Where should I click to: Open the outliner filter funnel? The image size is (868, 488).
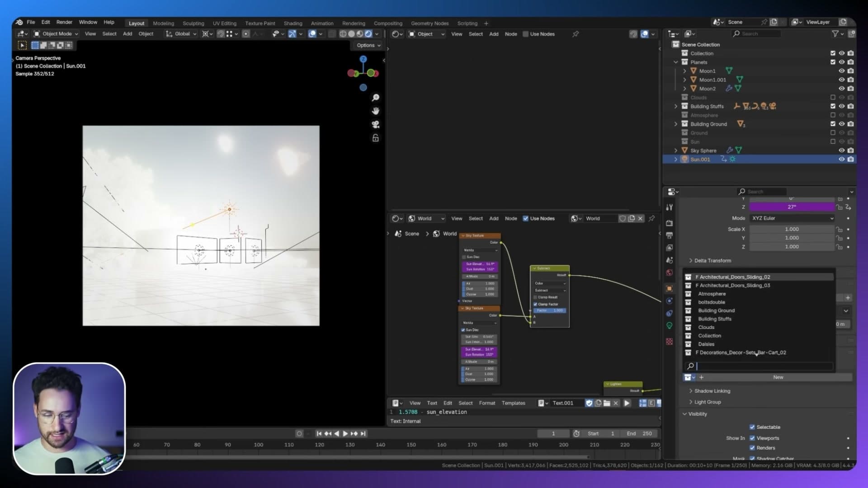(x=835, y=34)
